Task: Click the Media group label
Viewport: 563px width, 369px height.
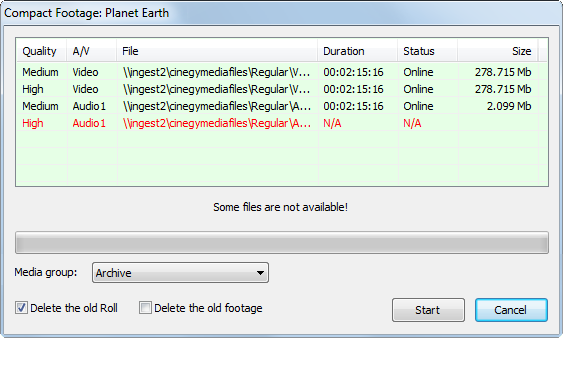Action: pos(46,272)
